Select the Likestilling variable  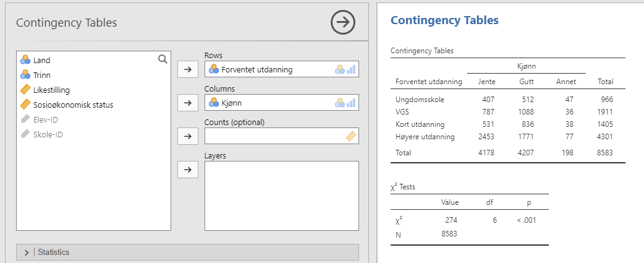51,90
